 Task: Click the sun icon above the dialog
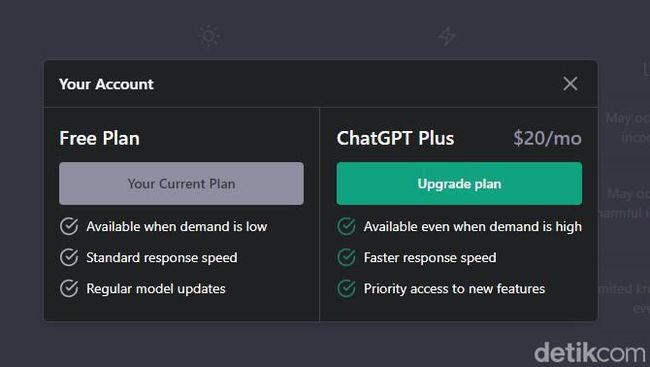tap(208, 36)
